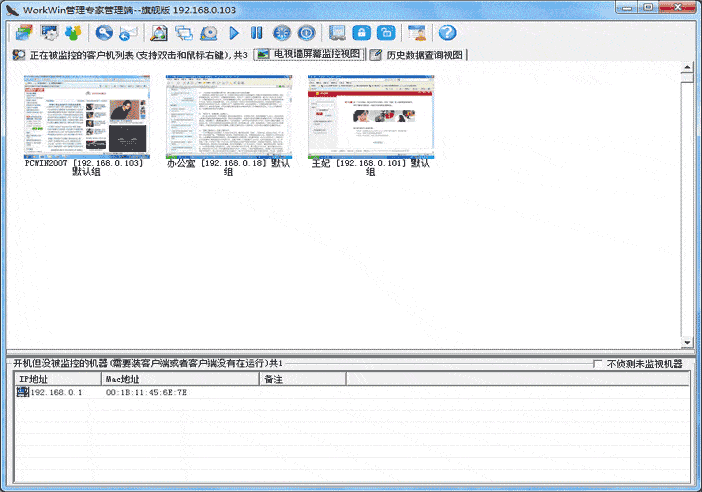Screen dimensions: 702x492
Task: Click the magnifier picture search icon
Action: pos(158,33)
